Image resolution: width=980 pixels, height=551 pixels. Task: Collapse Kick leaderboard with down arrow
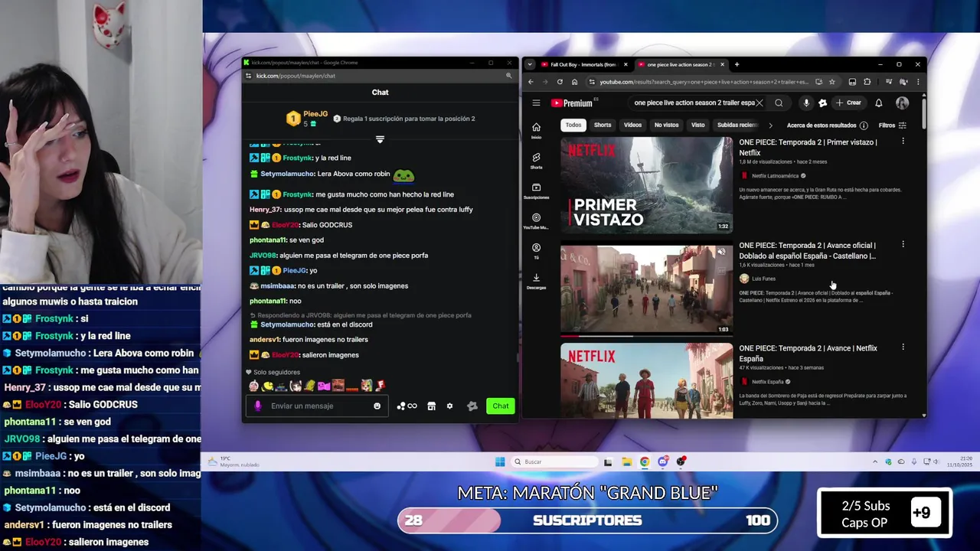(x=380, y=139)
